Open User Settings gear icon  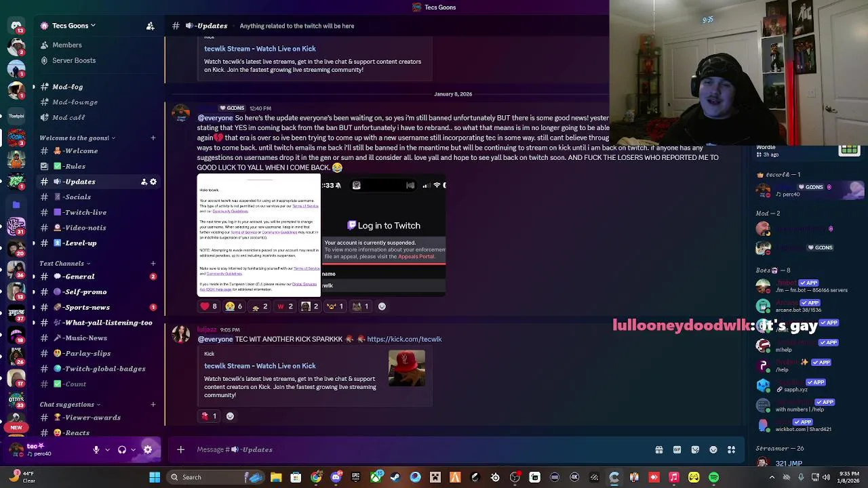pos(148,449)
